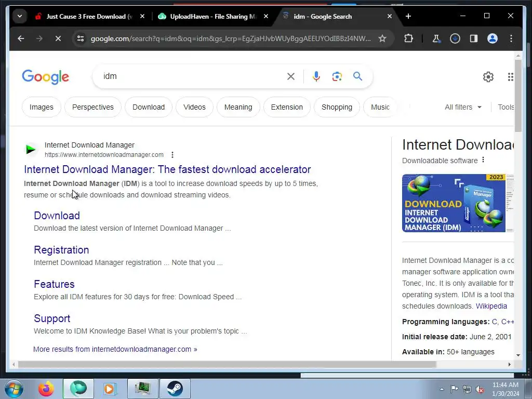
Task: Close the UploadHaven tab
Action: [266, 16]
